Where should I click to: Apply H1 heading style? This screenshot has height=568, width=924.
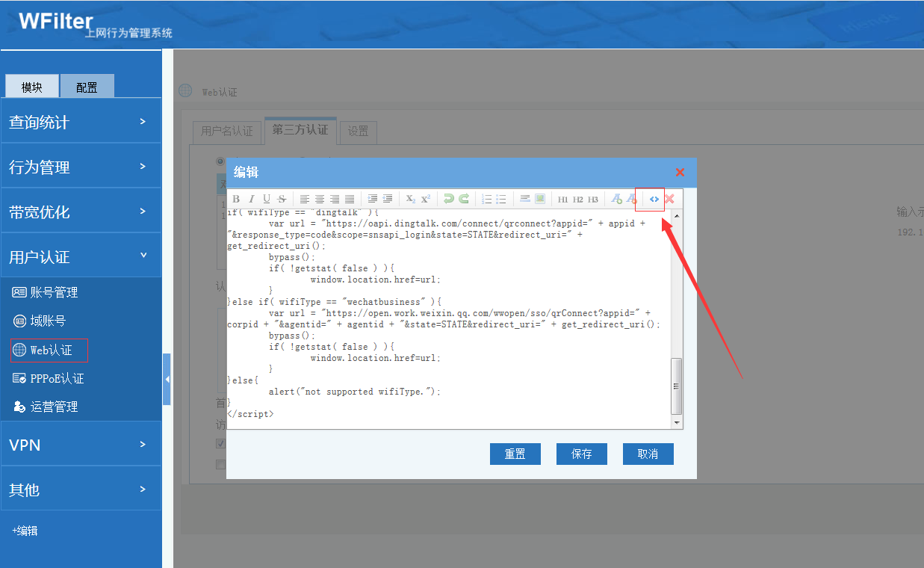click(x=562, y=199)
